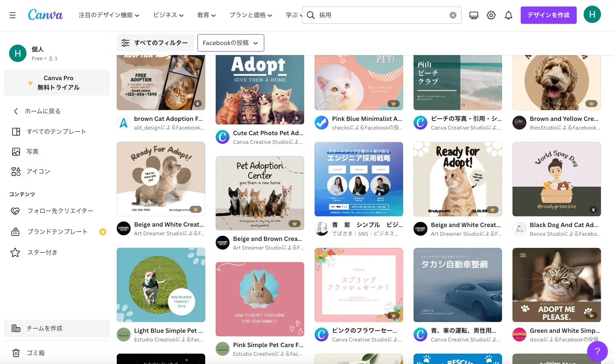Click the 'Green and White Simp...' title

coord(565,331)
